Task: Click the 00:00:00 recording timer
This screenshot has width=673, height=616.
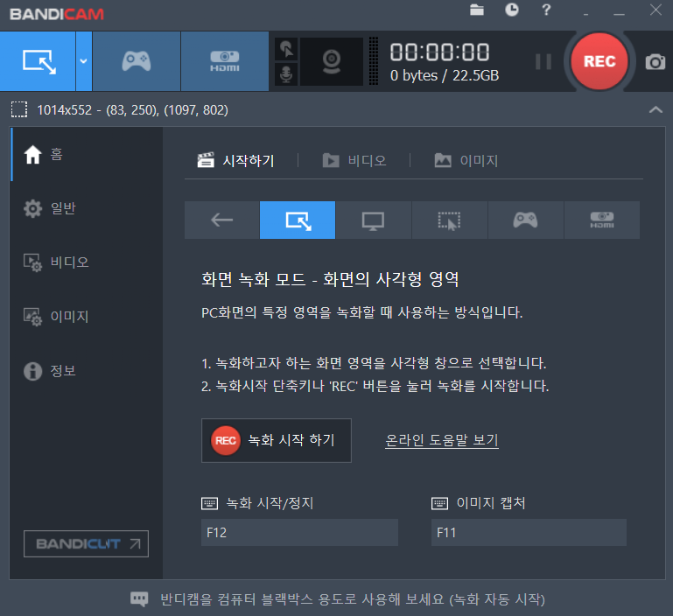Action: 439,52
